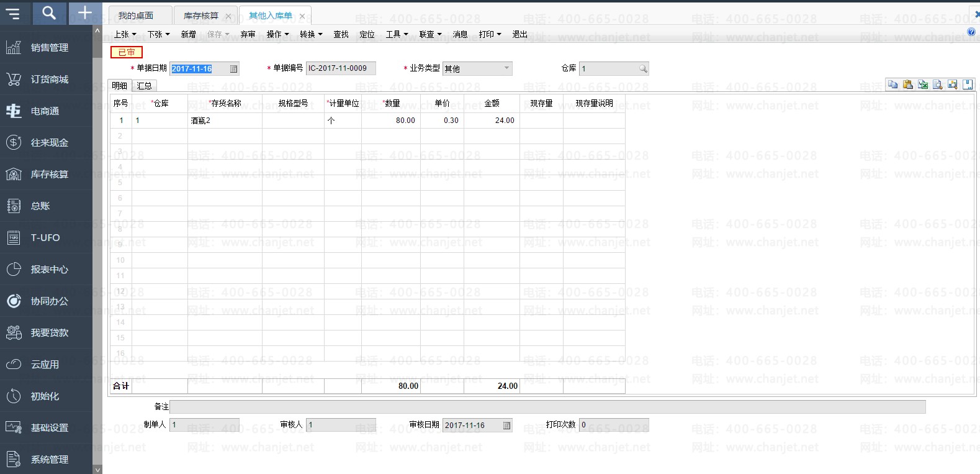Screen dimensions: 980x474
Task: Open 基础设置 from the sidebar
Action: [47, 427]
